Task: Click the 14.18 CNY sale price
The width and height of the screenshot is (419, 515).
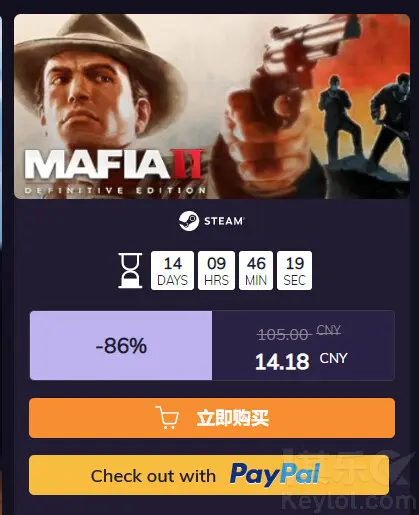Action: [301, 361]
